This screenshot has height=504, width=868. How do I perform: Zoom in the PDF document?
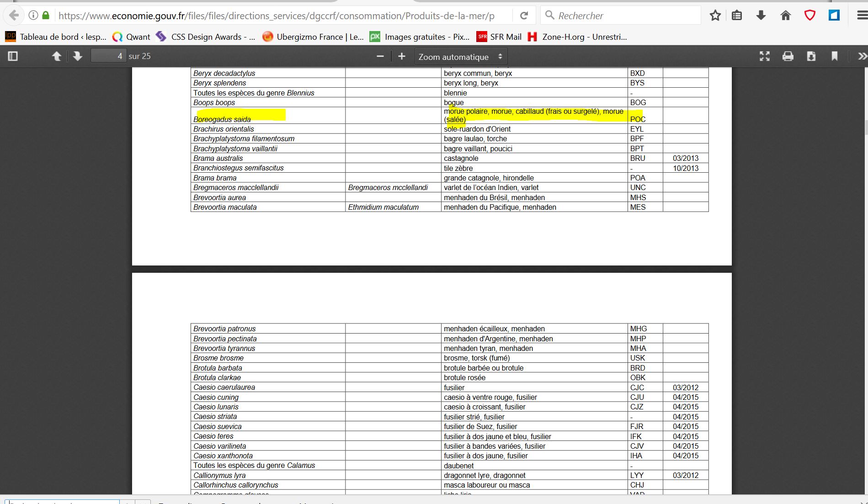pos(401,56)
